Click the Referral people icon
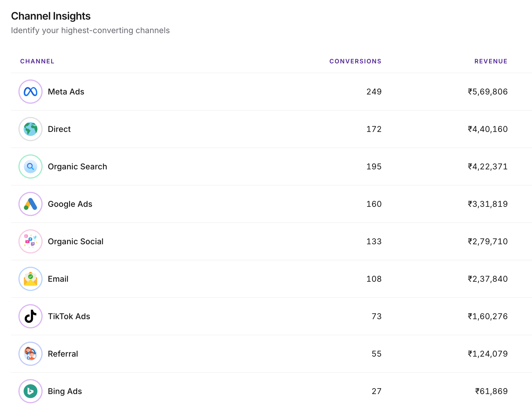Image resolution: width=532 pixels, height=405 pixels. [31, 354]
